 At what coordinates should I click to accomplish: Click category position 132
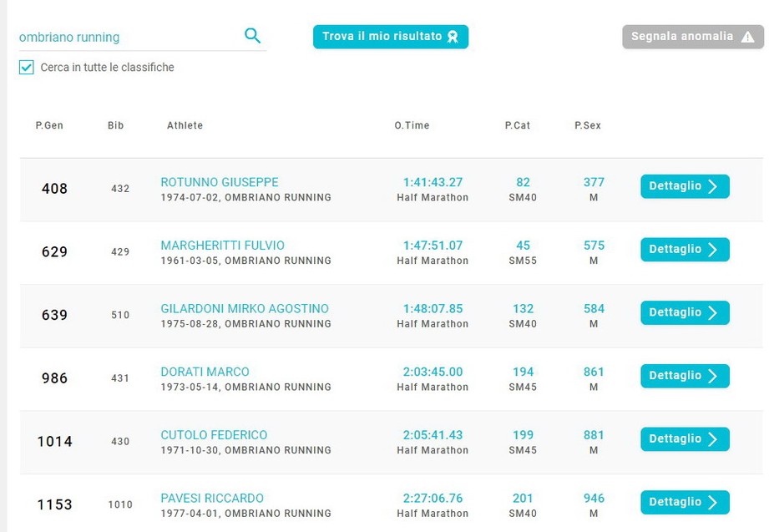523,309
